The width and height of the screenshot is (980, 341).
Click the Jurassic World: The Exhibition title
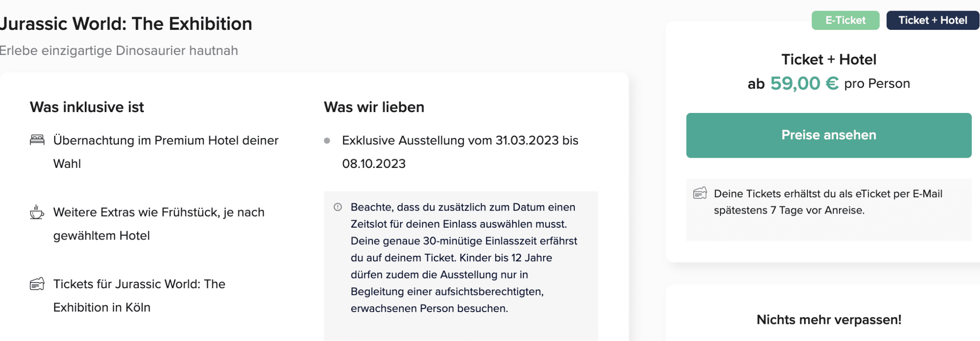[126, 24]
